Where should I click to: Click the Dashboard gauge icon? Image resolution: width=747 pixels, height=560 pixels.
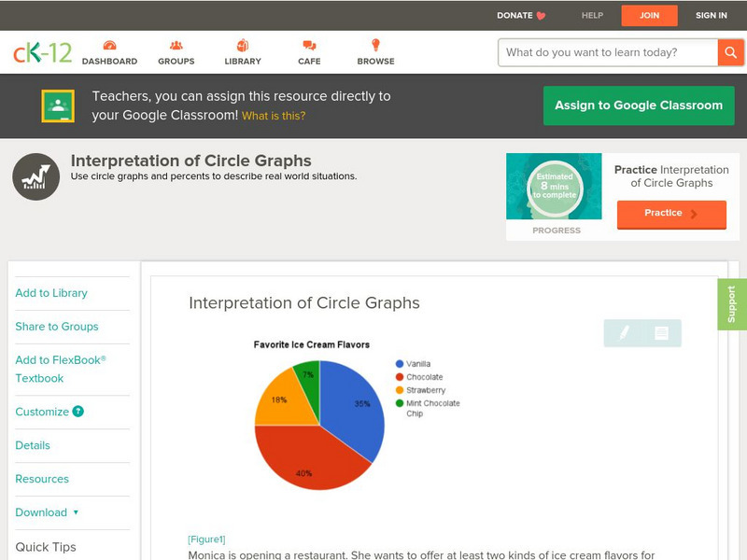pos(109,45)
